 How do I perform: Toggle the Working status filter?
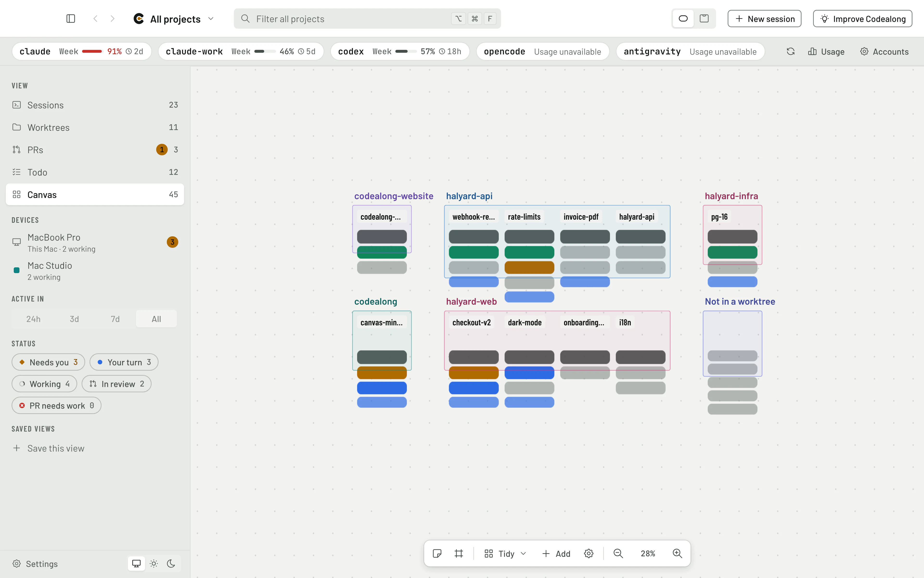(x=44, y=384)
